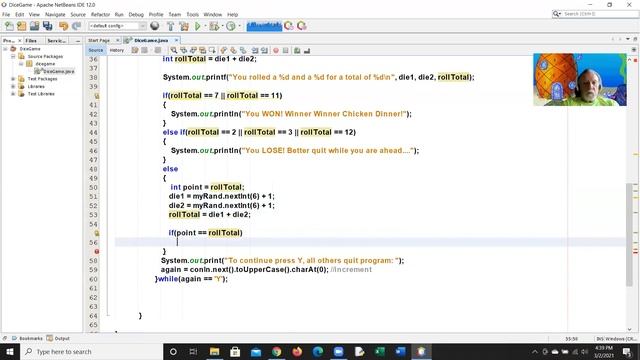Click the editor Last Edit icon
Image resolution: width=640 pixels, height=360 pixels.
coord(135,50)
